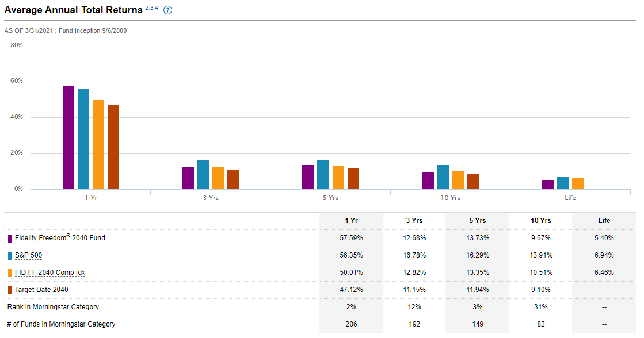644x338 pixels.
Task: Click the Fidelity Freedom 2040 Fund row label
Action: click(x=60, y=238)
